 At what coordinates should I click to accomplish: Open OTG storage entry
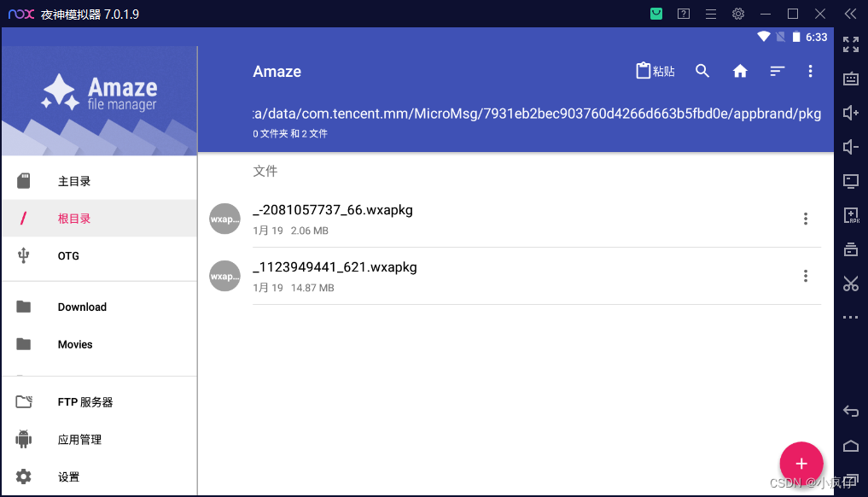tap(100, 255)
